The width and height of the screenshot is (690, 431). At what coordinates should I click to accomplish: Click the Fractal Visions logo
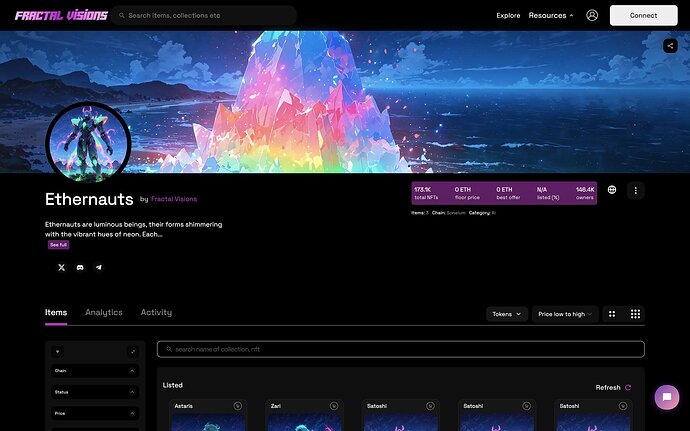tap(61, 15)
